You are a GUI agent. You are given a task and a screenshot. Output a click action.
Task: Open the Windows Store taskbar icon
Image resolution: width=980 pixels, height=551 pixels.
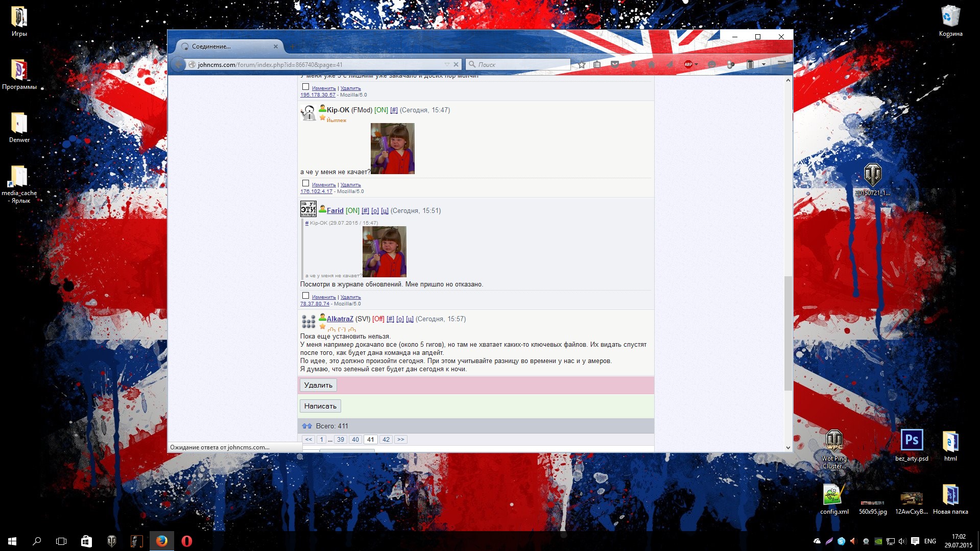point(86,541)
